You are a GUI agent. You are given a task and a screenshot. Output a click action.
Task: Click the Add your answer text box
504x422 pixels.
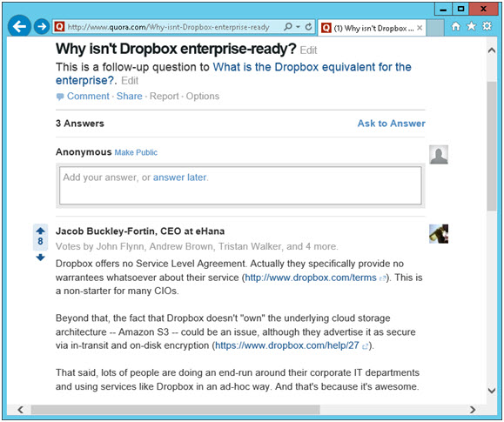240,185
